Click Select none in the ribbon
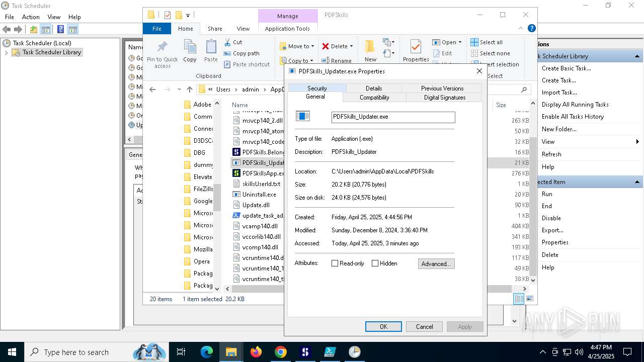The width and height of the screenshot is (644, 362). click(490, 53)
